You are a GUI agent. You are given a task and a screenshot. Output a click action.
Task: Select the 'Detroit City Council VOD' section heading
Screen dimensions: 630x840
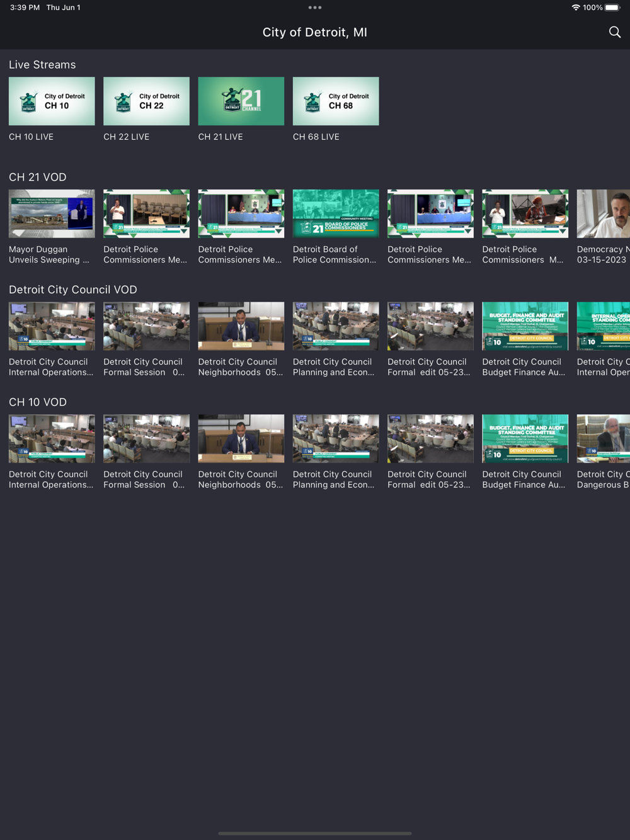(x=73, y=290)
